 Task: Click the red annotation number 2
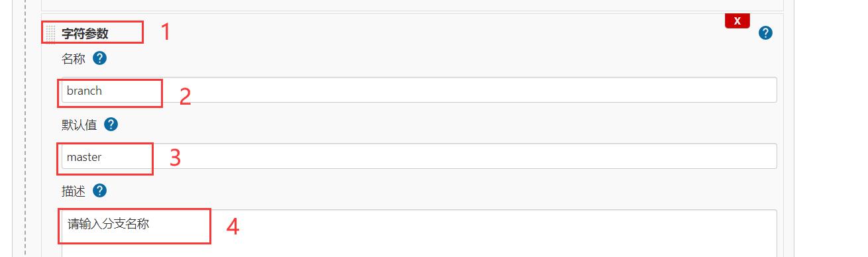point(186,97)
